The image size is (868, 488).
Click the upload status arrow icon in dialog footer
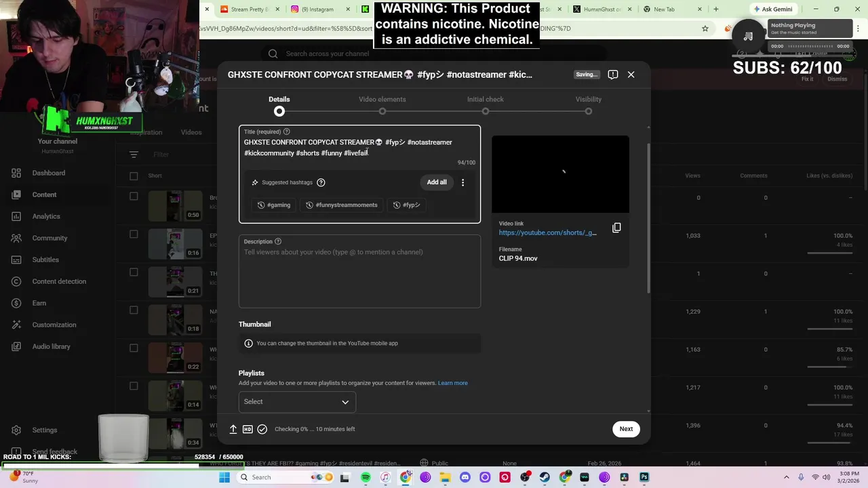(233, 429)
